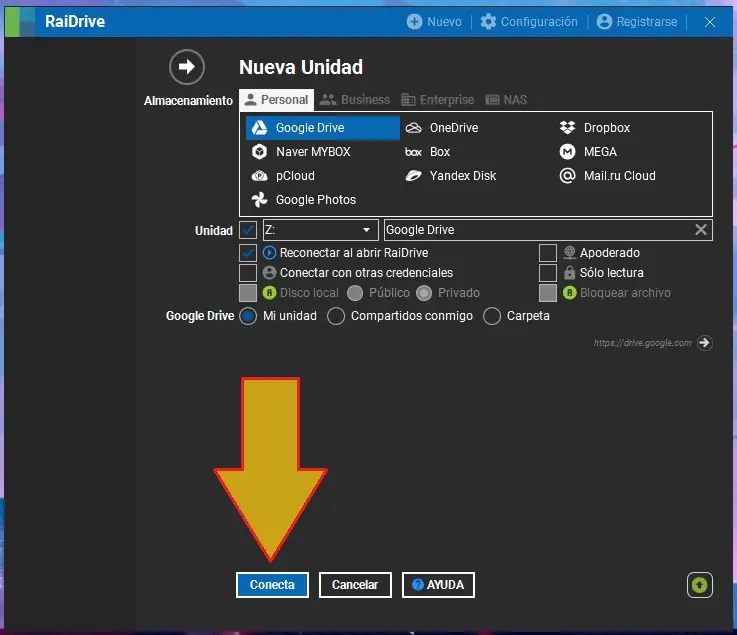Viewport: 737px width, 635px height.
Task: Open AYUDA help button
Action: point(438,585)
